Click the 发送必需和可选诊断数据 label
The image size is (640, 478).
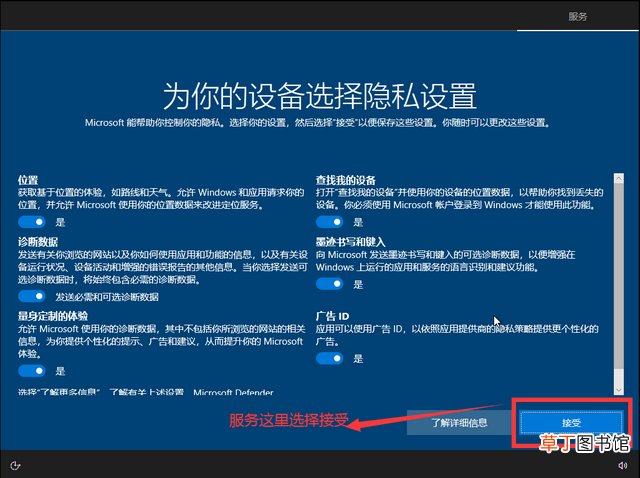click(107, 297)
